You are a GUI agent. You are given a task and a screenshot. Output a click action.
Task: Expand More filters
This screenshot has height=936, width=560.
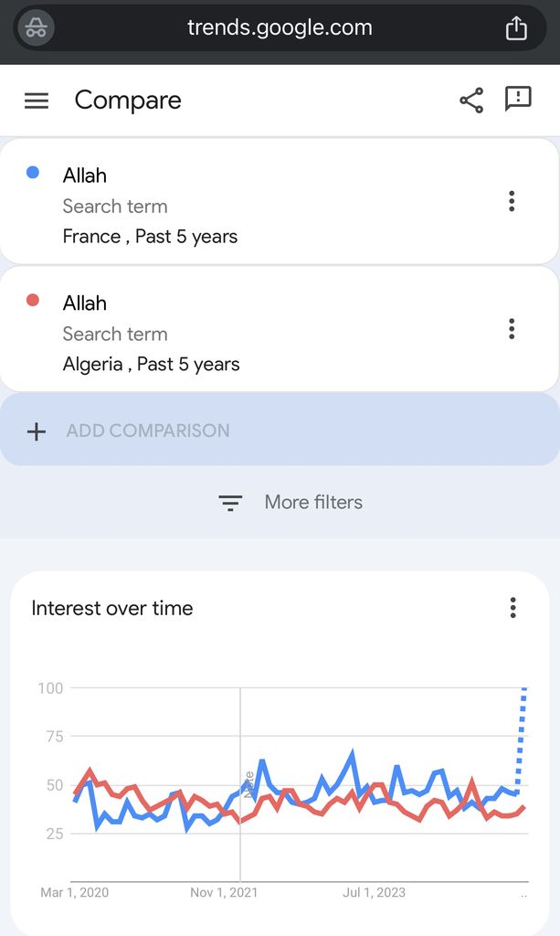(312, 502)
